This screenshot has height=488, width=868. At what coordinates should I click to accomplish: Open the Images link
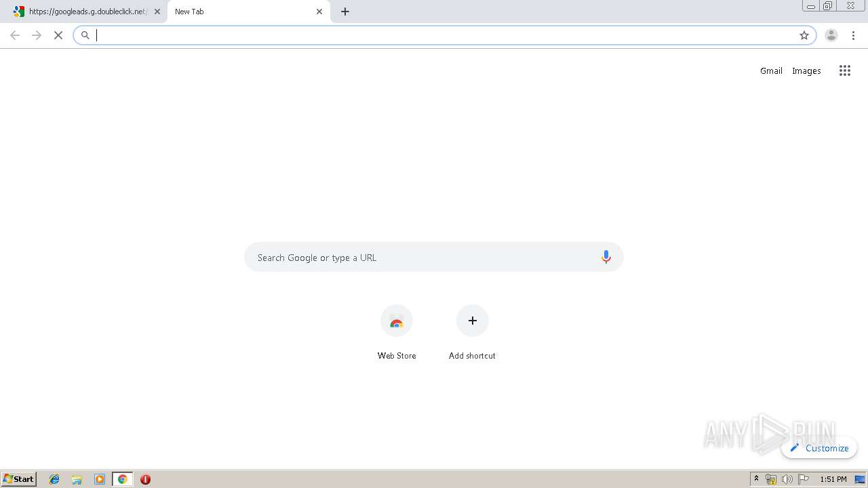(806, 70)
